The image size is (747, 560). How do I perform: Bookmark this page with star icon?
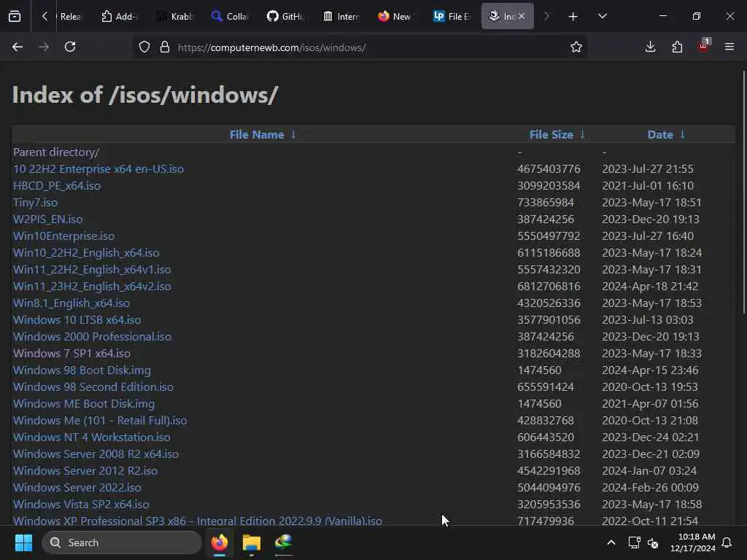(576, 47)
